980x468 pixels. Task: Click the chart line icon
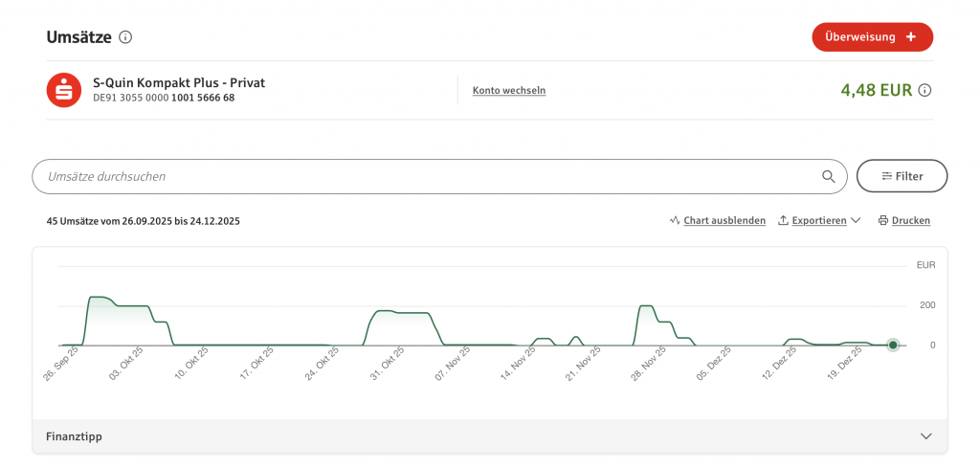coord(675,220)
